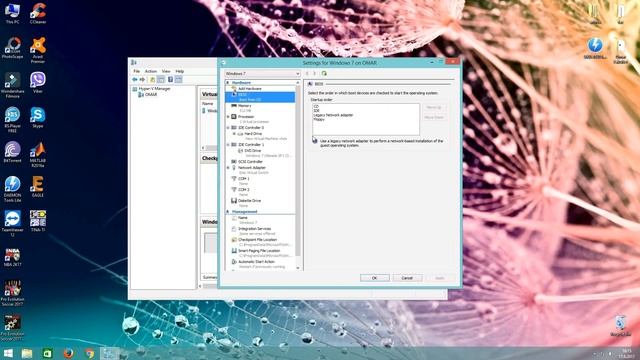Image resolution: width=640 pixels, height=360 pixels.
Task: Click scroll-down arrow of settings tree
Action: (298, 268)
